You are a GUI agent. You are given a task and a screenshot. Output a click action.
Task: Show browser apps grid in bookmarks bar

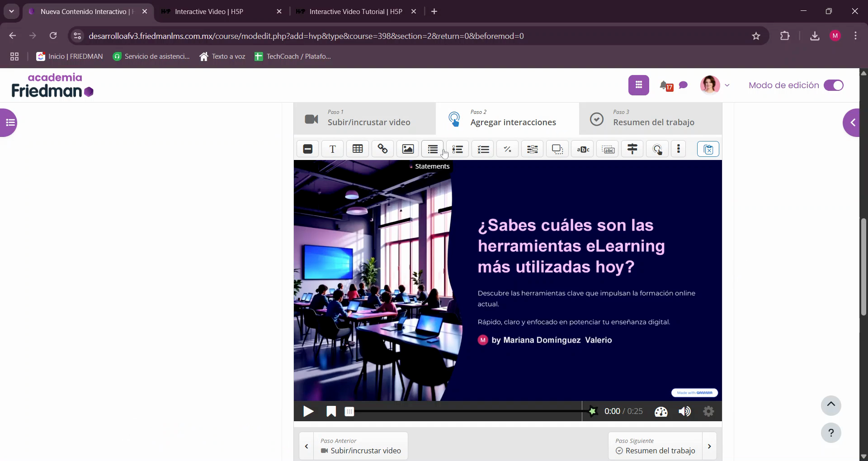[14, 56]
